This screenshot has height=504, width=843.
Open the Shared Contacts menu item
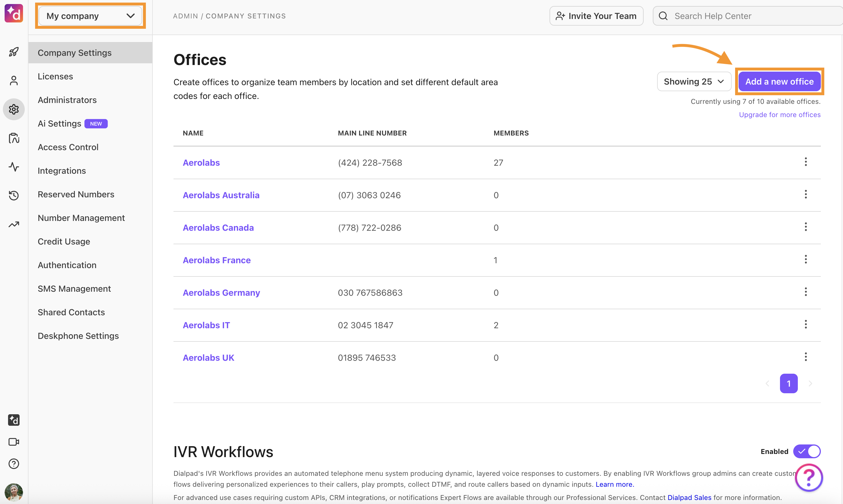coord(90,312)
